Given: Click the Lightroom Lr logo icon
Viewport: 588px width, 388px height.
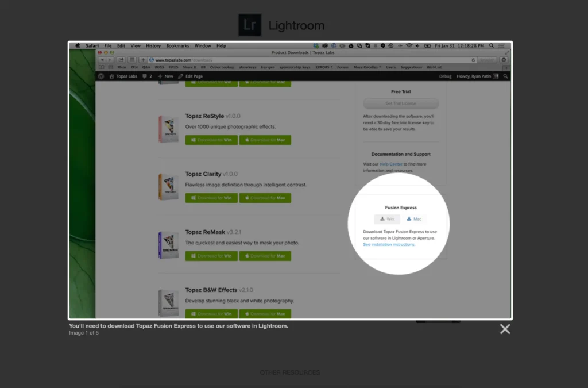Looking at the screenshot, I should (250, 25).
